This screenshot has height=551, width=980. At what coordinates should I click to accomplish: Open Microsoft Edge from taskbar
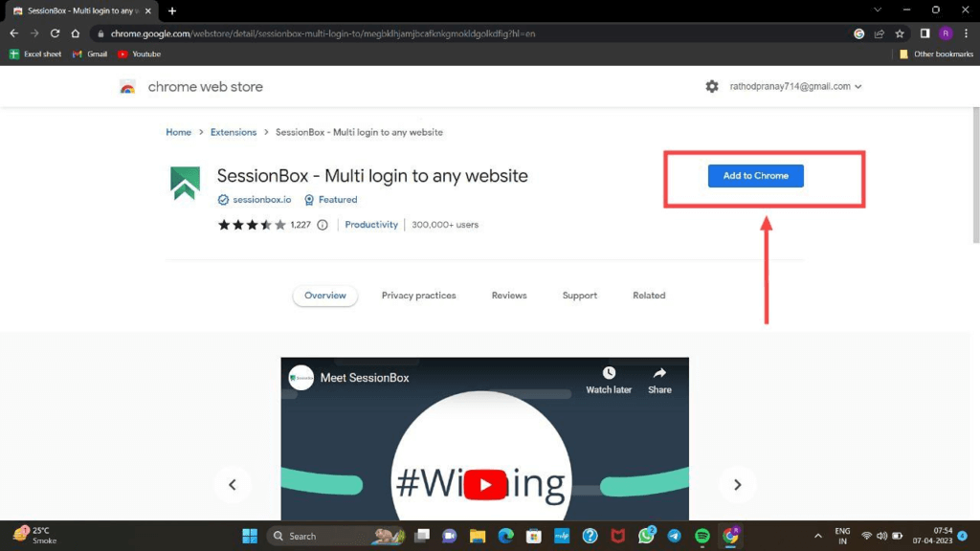tap(505, 536)
